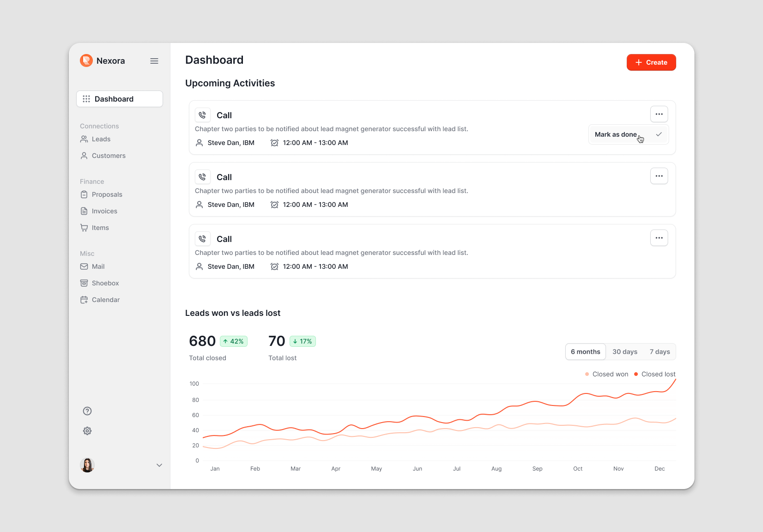
Task: Expand the user profile chevron
Action: (x=159, y=465)
